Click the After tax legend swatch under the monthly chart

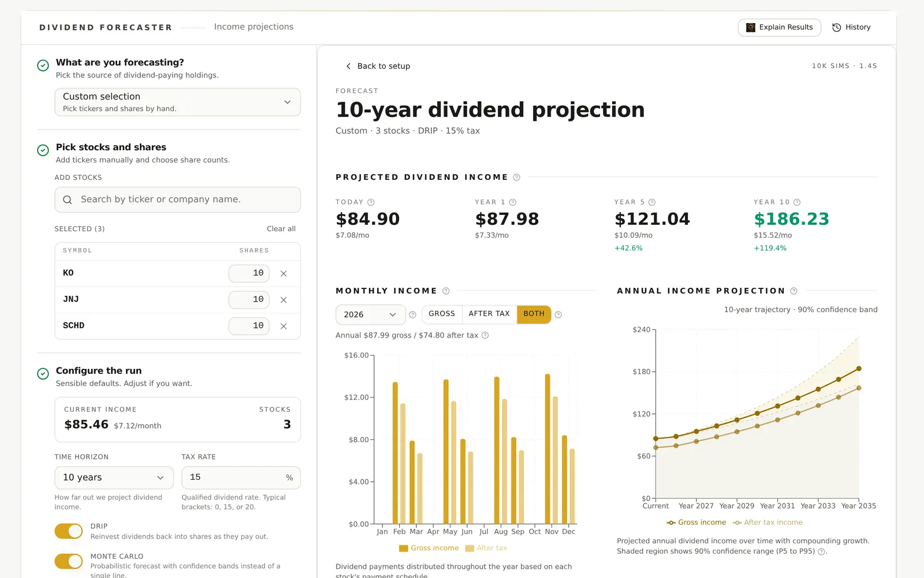pyautogui.click(x=470, y=549)
